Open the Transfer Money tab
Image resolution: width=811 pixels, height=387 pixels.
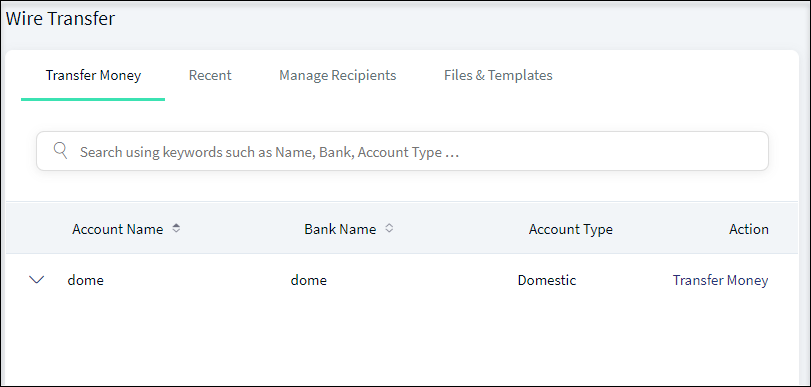(x=93, y=76)
